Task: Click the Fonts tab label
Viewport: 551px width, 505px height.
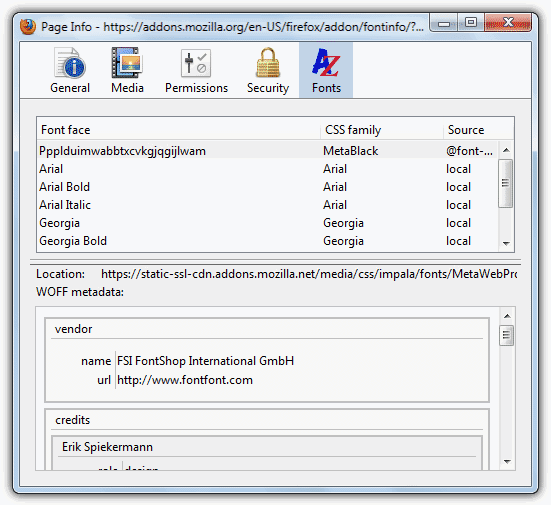Action: pyautogui.click(x=326, y=88)
